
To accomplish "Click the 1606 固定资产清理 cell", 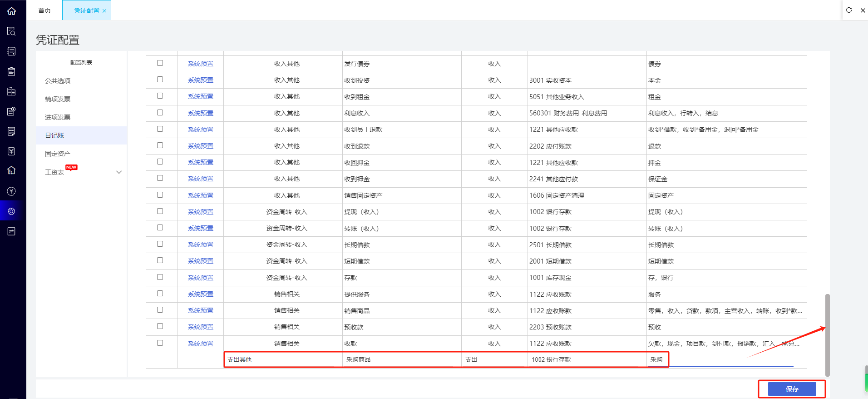I will (x=587, y=195).
